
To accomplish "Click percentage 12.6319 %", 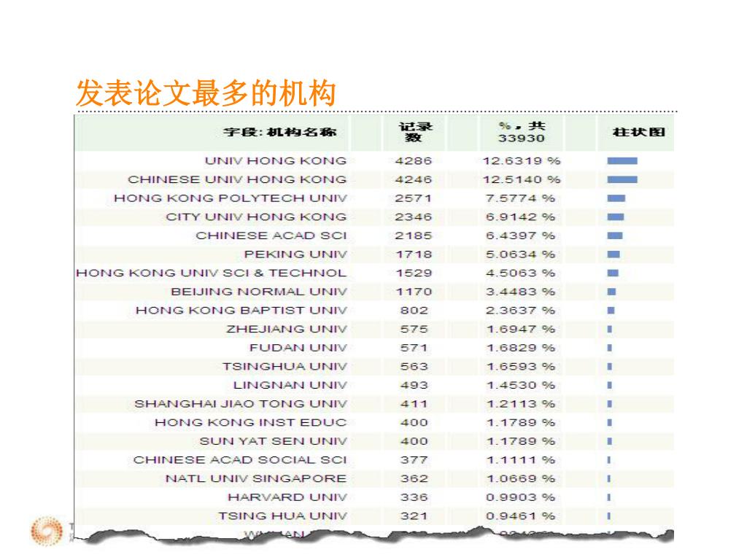I will [x=522, y=161].
